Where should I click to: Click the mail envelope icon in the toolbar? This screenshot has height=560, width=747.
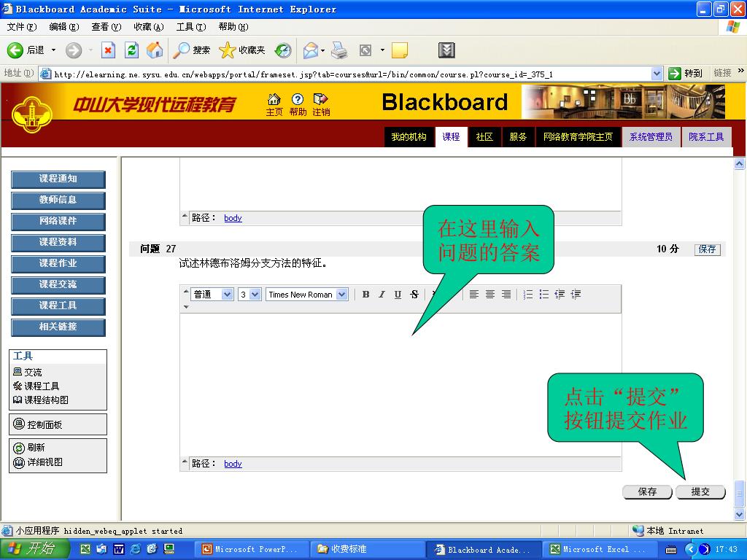pyautogui.click(x=310, y=50)
